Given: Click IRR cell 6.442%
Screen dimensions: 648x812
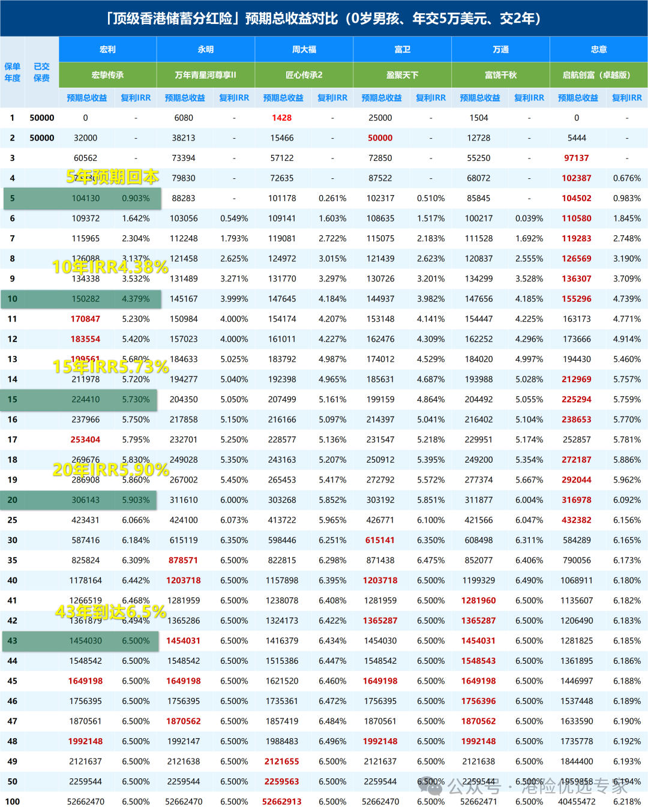Looking at the screenshot, I should pos(136,580).
